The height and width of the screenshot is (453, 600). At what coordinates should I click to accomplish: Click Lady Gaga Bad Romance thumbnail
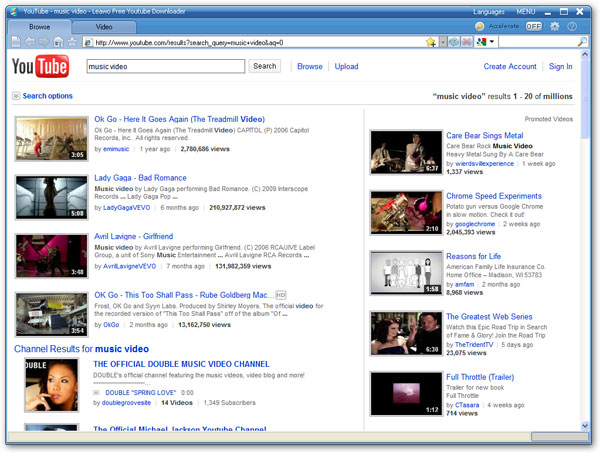pos(52,197)
